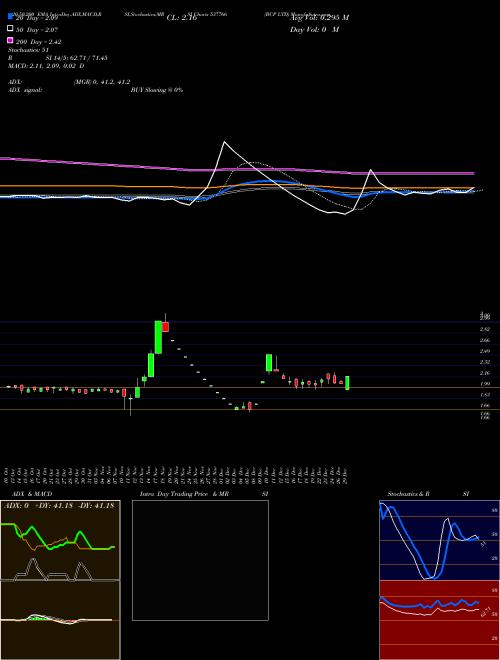
Task: Click the 'BUY Slowing @ 0%' signal text
Action: tap(157, 90)
